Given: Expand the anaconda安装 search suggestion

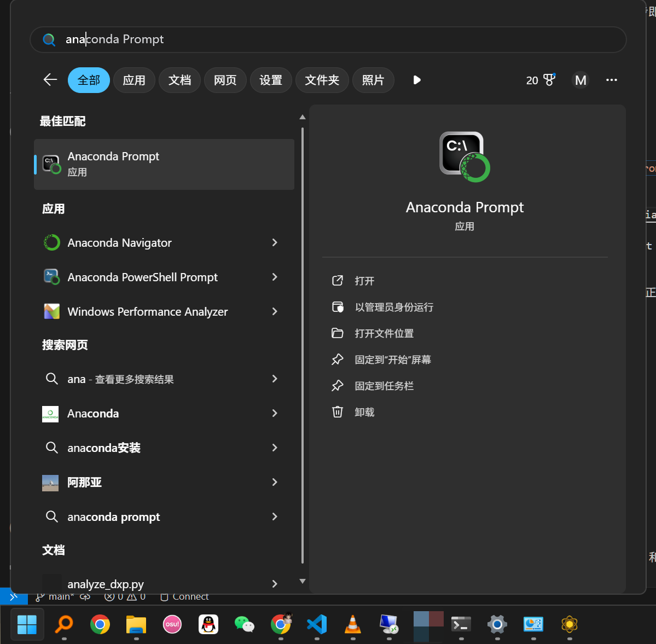Looking at the screenshot, I should (275, 448).
